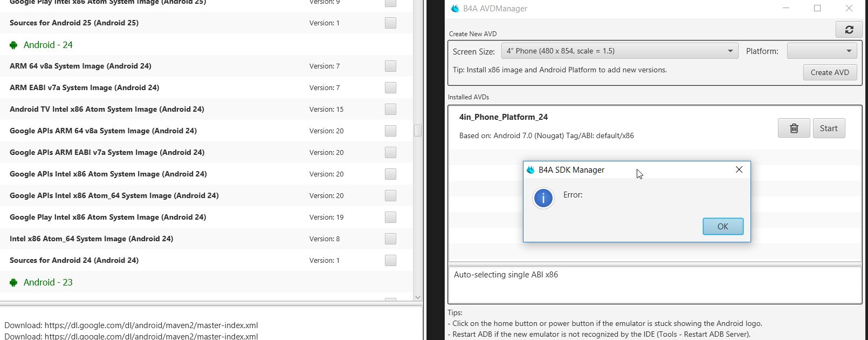
Task: Click the refresh icon in AVDManager
Action: 849,30
